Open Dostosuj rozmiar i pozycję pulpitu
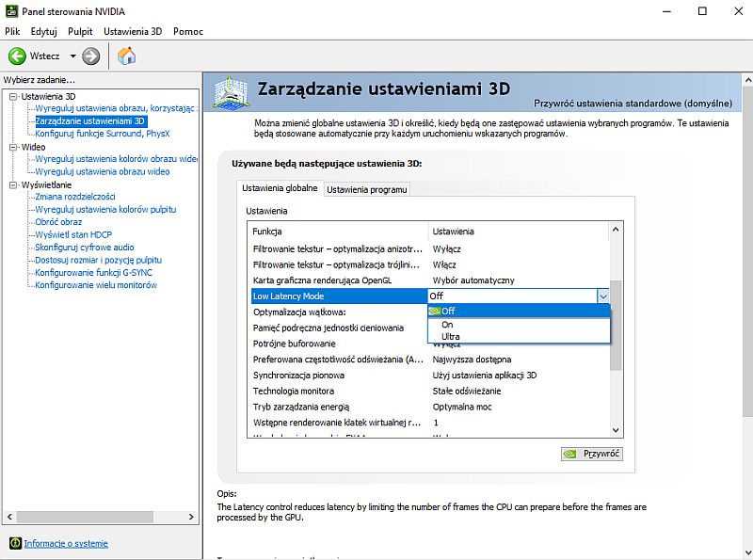 click(x=99, y=260)
